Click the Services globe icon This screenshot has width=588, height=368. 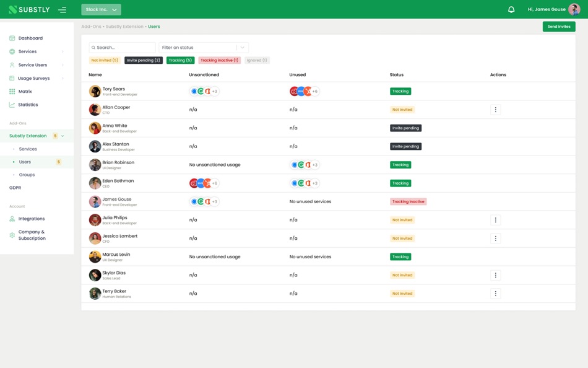(x=12, y=51)
